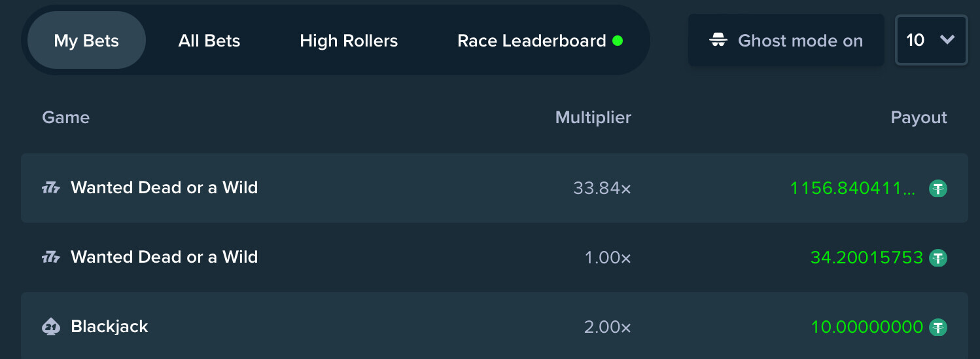Click Tether coin icon next to 34.20015753 payout

(x=938, y=257)
